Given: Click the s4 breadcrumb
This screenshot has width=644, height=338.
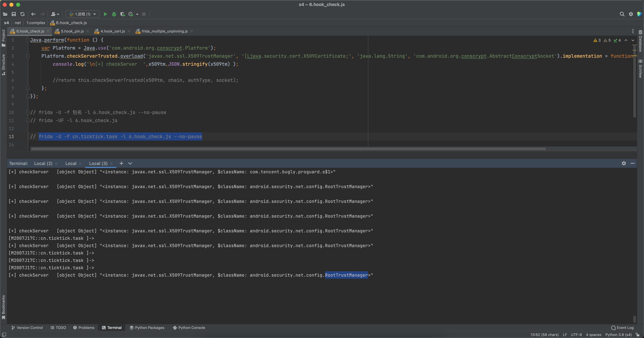Looking at the screenshot, I should 7,23.
